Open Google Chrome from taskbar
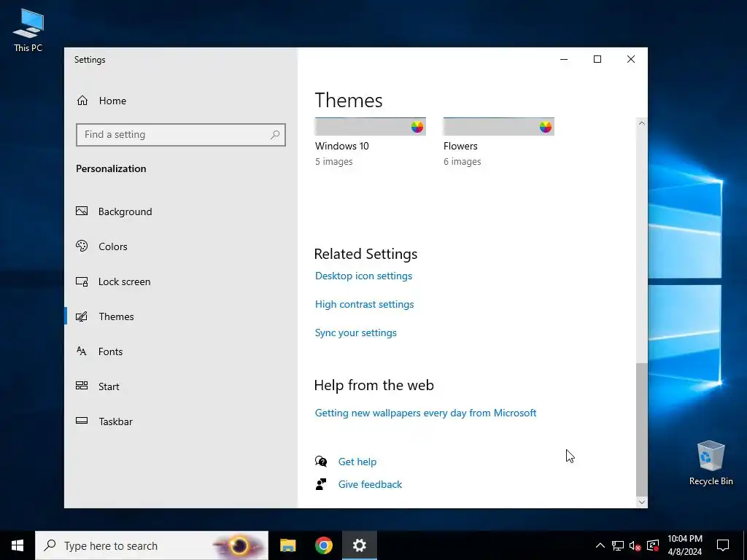 click(323, 545)
